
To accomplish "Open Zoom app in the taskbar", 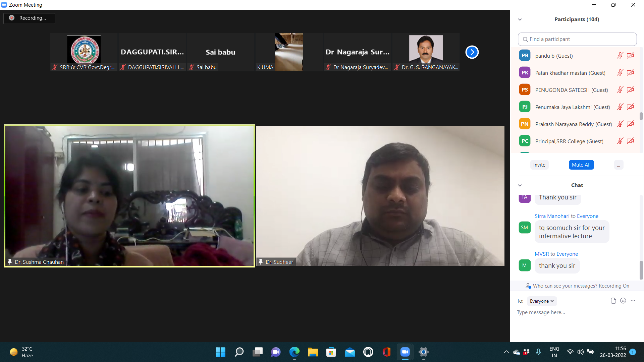I will [405, 352].
